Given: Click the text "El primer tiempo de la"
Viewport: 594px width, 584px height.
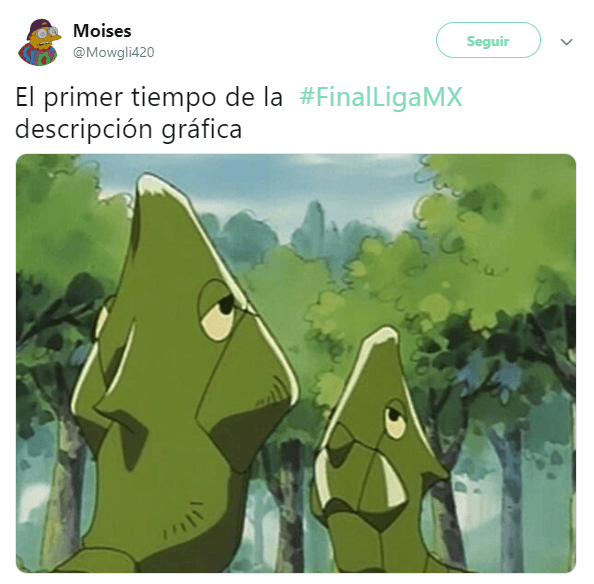Looking at the screenshot, I should coord(149,98).
